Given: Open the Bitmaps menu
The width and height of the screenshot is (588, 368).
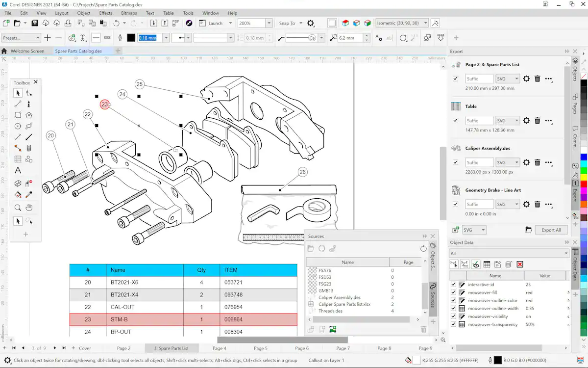Looking at the screenshot, I should click(x=129, y=13).
